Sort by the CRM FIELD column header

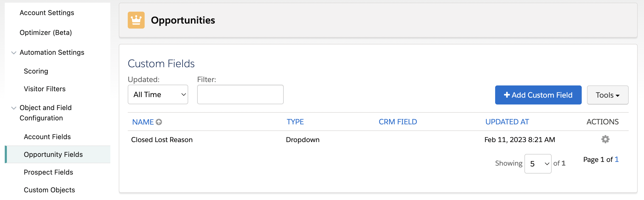(x=398, y=122)
